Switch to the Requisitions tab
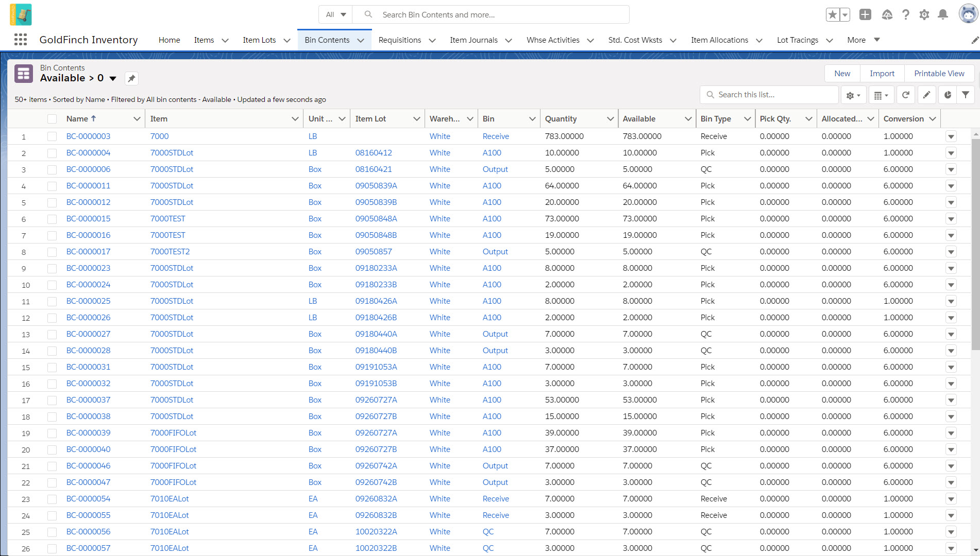The image size is (980, 556). click(399, 40)
